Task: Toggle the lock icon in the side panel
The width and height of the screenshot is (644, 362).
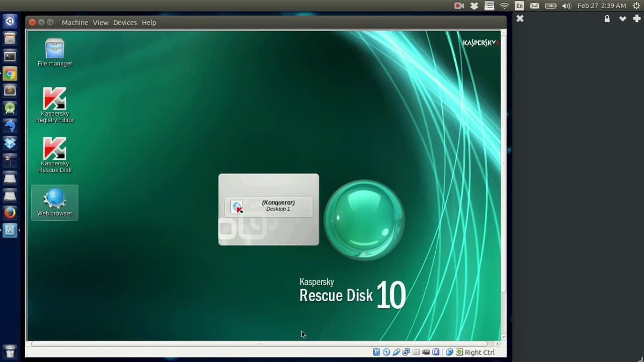Action: click(x=607, y=19)
